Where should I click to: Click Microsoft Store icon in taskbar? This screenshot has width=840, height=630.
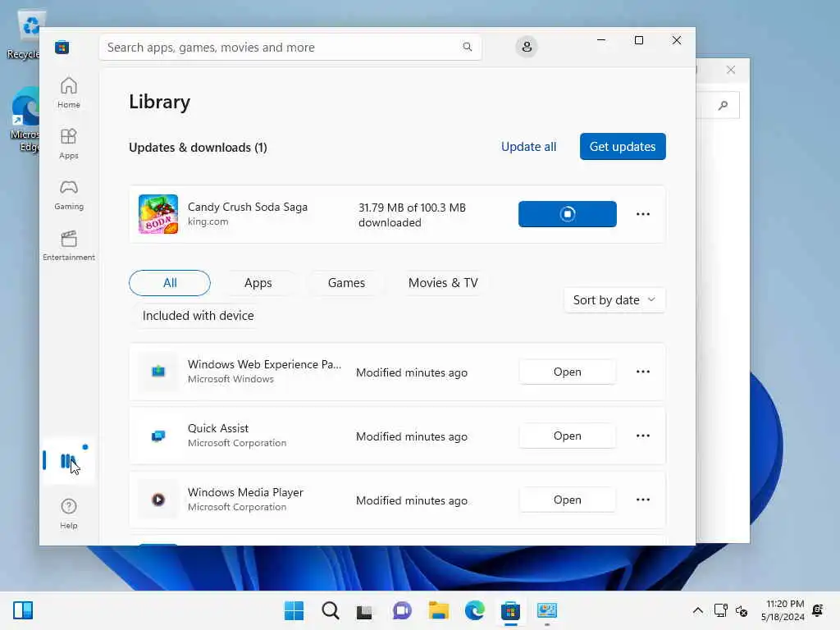(x=510, y=610)
